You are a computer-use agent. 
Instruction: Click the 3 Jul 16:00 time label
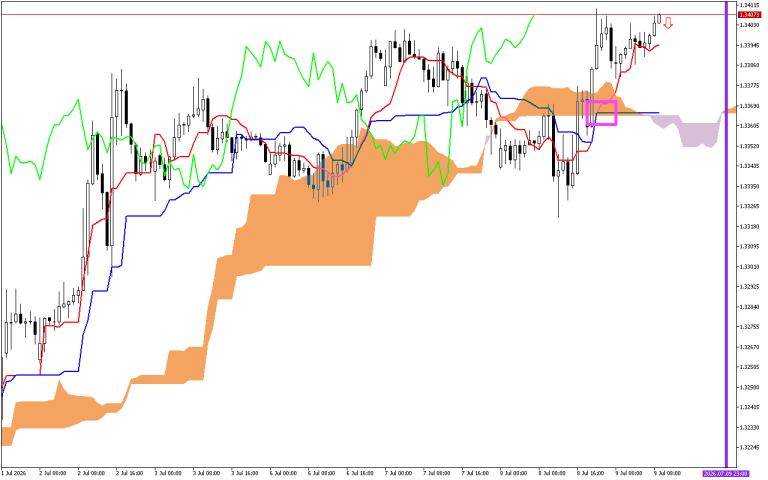(244, 473)
